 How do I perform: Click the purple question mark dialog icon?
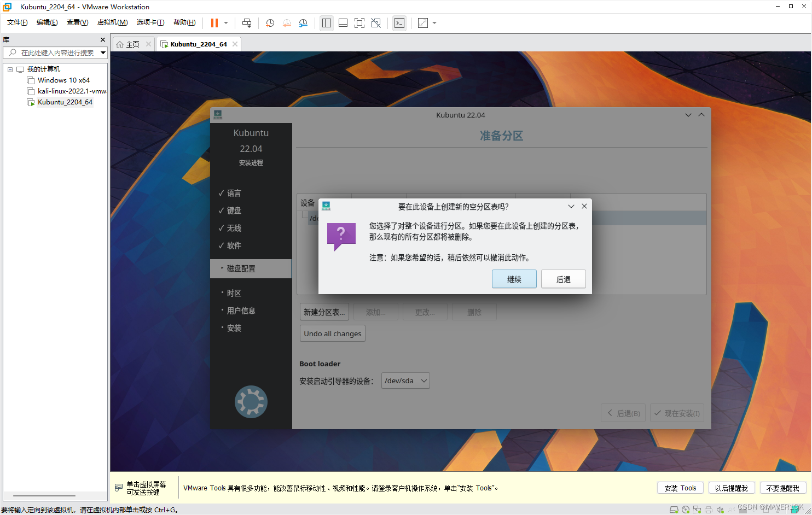pos(341,237)
